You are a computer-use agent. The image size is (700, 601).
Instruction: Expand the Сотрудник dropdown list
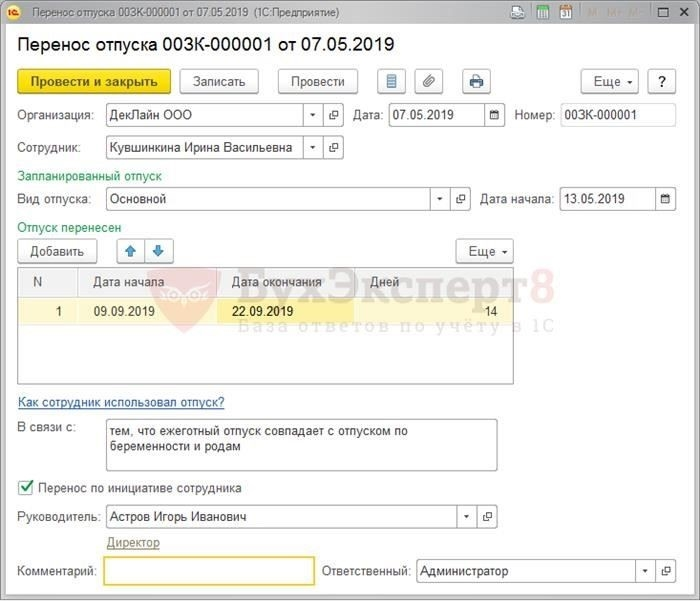click(312, 148)
